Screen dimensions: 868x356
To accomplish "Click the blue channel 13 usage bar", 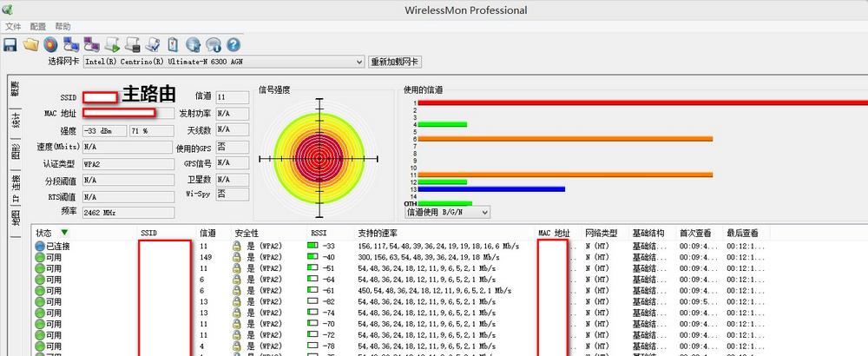I will [491, 188].
